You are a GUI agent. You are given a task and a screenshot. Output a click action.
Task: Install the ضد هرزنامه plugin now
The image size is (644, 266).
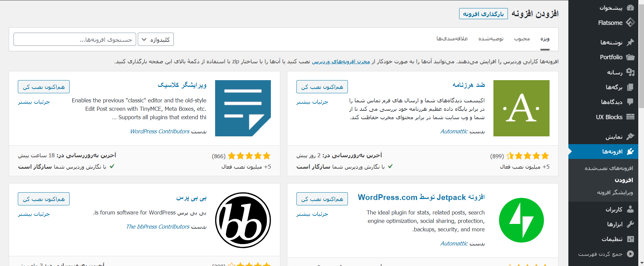click(x=322, y=87)
